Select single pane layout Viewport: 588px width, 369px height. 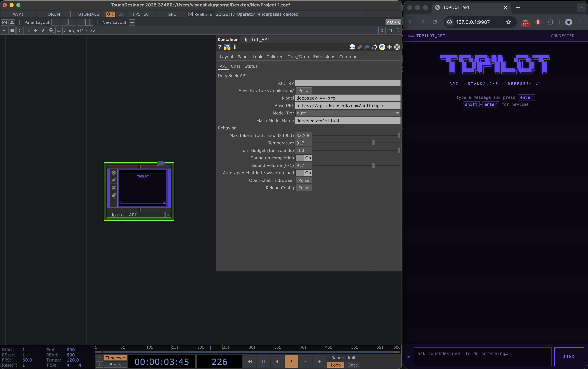pos(55,22)
